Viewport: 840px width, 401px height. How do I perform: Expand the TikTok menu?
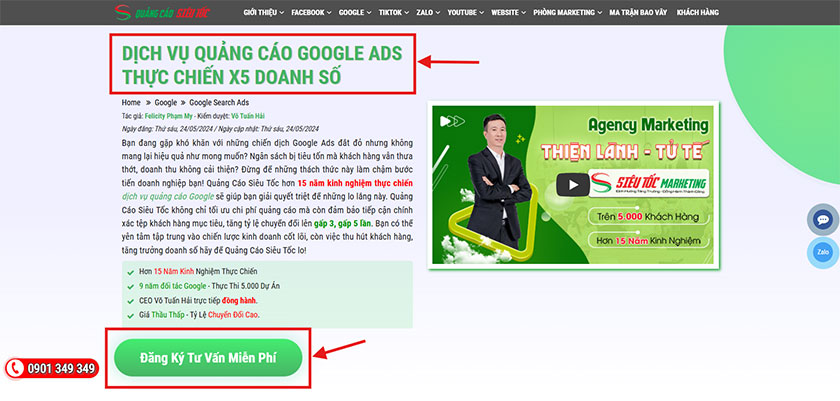[394, 12]
